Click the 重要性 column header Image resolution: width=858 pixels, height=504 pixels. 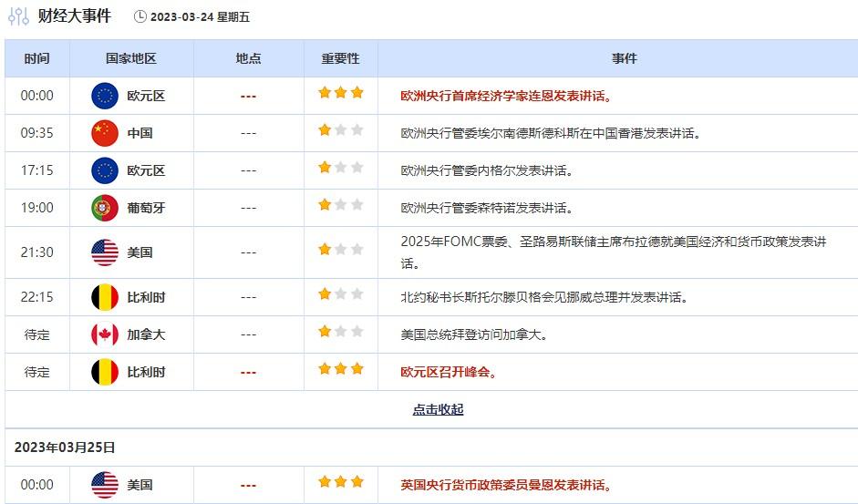(x=340, y=58)
